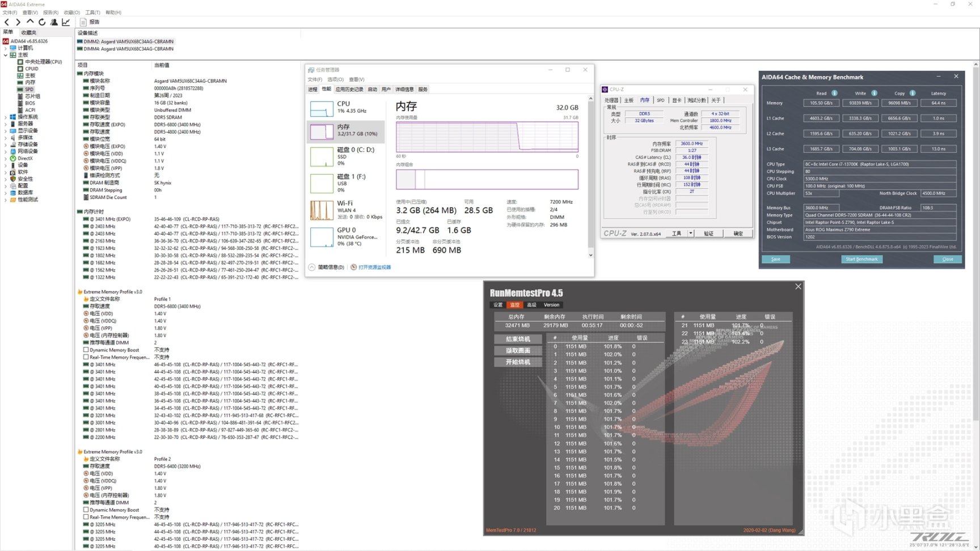Expand the 显示设备 tree node
Screen dimensions: 980x551
coord(6,130)
